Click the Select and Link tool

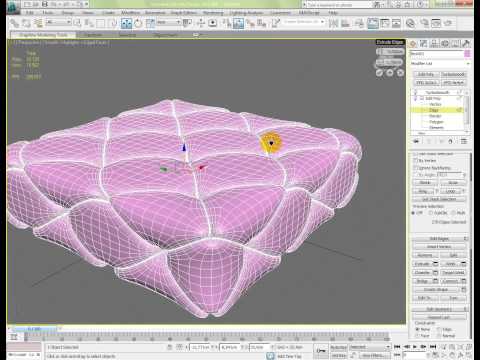(x=14, y=23)
